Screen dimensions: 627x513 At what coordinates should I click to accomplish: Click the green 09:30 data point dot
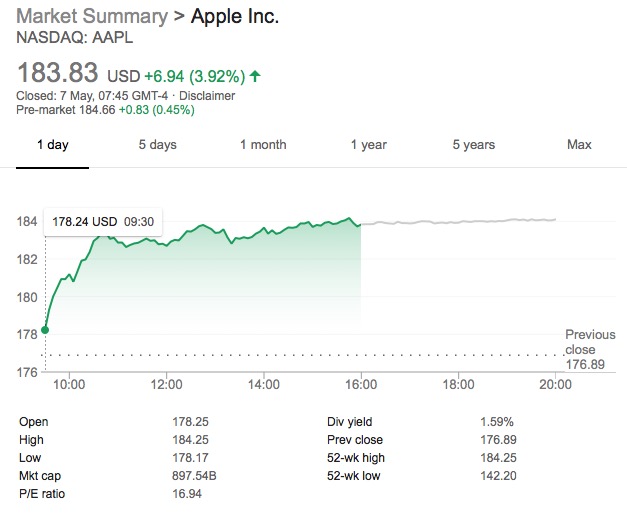point(45,330)
